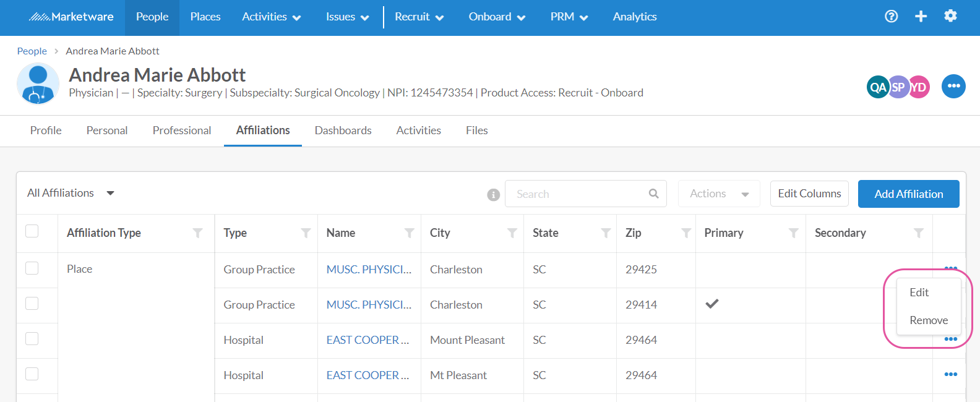Select the SP user avatar
The image size is (980, 402).
[898, 87]
